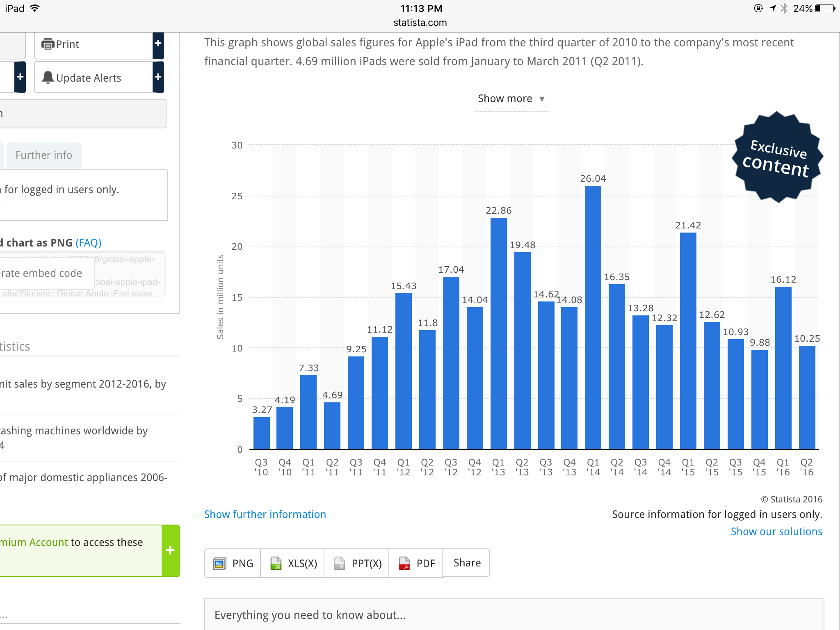Click the PPT(X) presentation file icon
The image size is (840, 630).
coord(340,564)
